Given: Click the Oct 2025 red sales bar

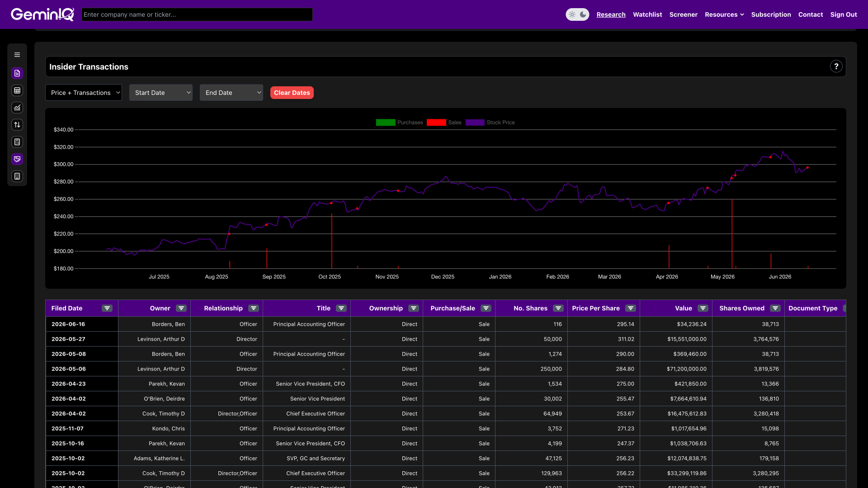Looking at the screenshot, I should (x=332, y=241).
